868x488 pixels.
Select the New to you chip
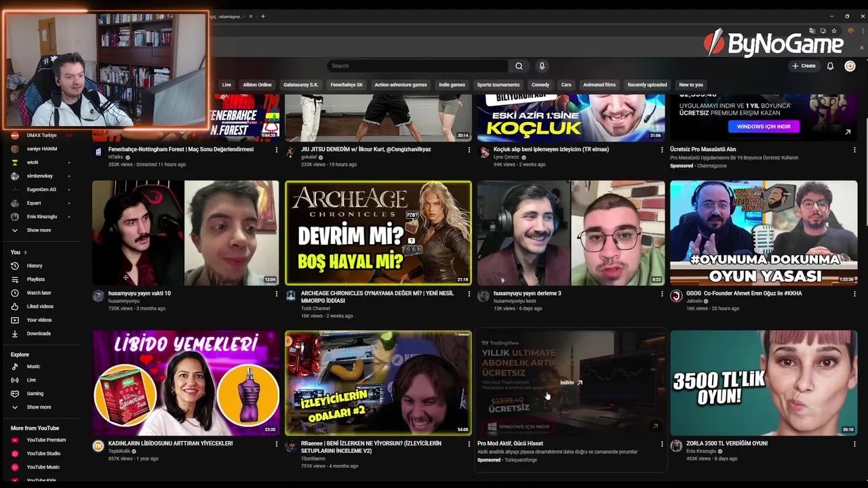(x=691, y=85)
